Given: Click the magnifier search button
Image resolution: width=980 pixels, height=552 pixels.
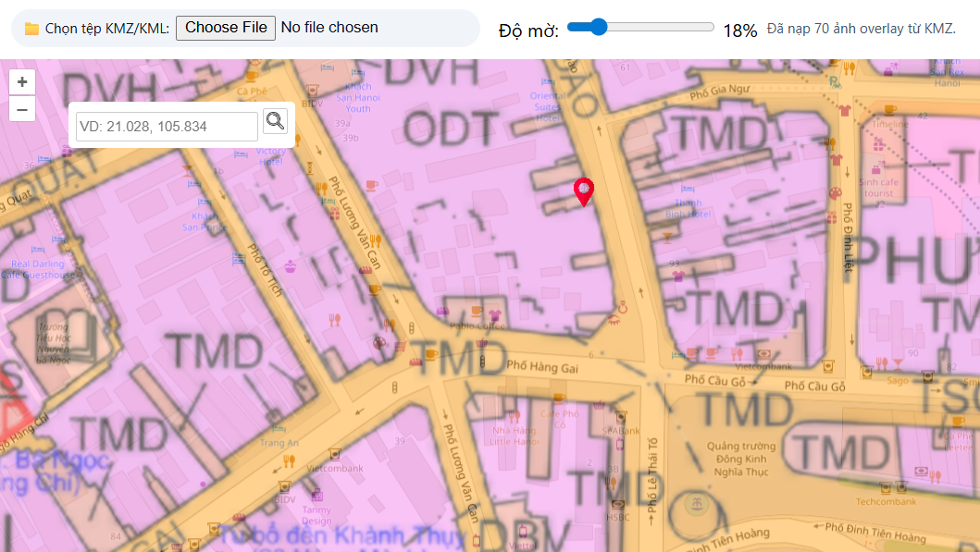Looking at the screenshot, I should point(275,120).
